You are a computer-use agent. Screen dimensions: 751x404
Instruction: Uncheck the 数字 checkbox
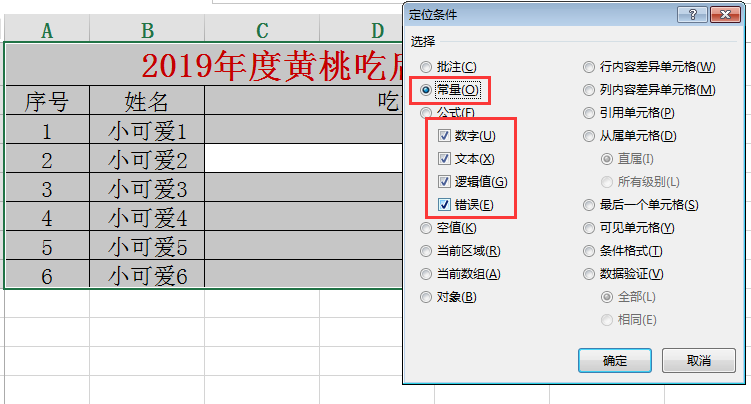point(445,136)
